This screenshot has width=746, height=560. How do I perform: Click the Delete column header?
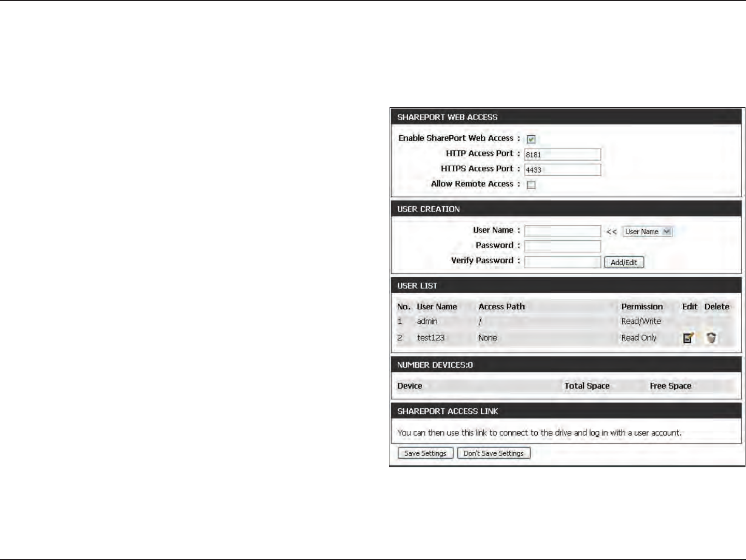click(x=716, y=307)
